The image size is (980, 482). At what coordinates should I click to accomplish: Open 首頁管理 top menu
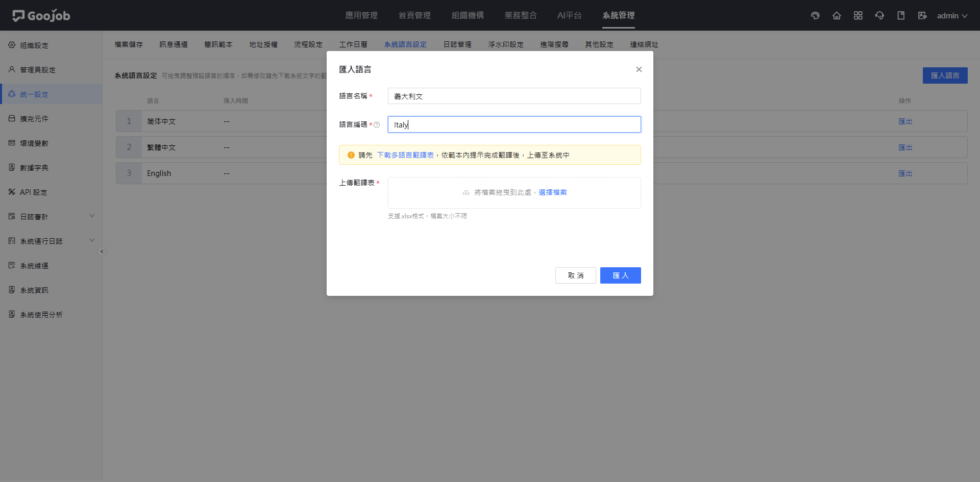point(414,15)
